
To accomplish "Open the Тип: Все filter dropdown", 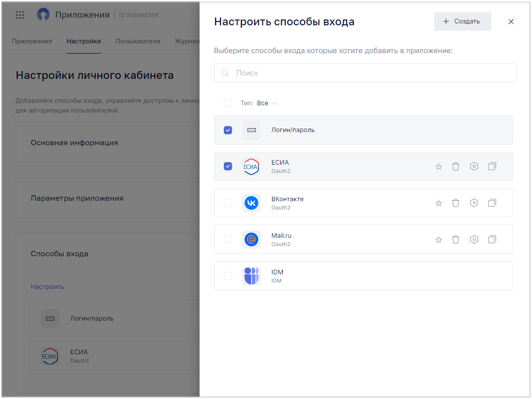I will (259, 103).
